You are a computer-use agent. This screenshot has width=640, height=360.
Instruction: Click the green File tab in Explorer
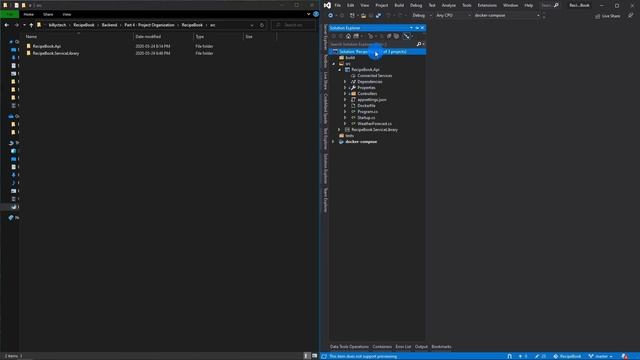(9, 14)
